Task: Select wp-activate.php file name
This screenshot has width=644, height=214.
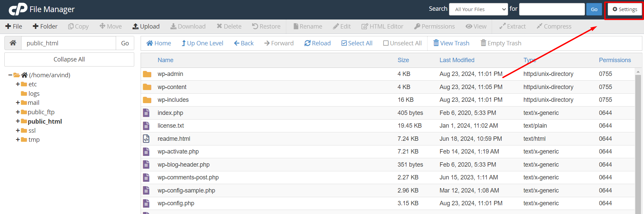Action: (178, 152)
